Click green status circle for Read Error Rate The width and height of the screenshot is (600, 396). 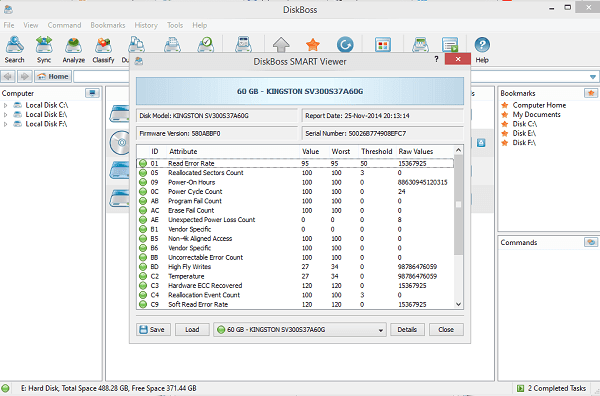(143, 163)
